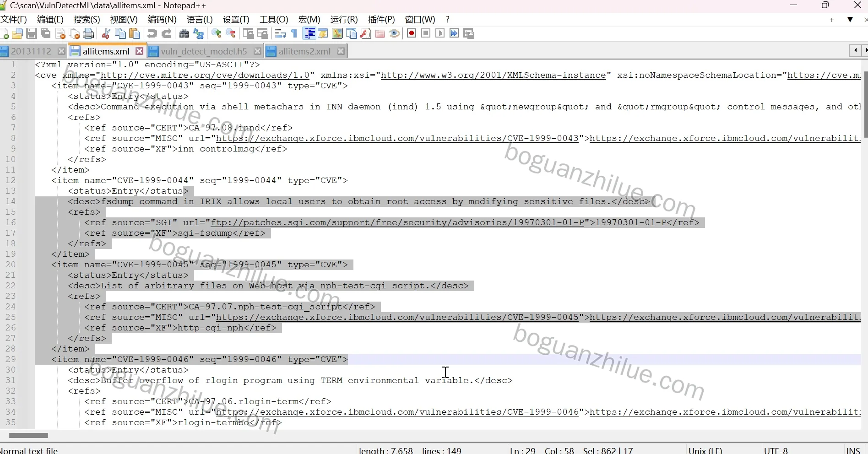The image size is (868, 454).
Task: Click the UTF-8 encoding status field
Action: click(x=776, y=450)
